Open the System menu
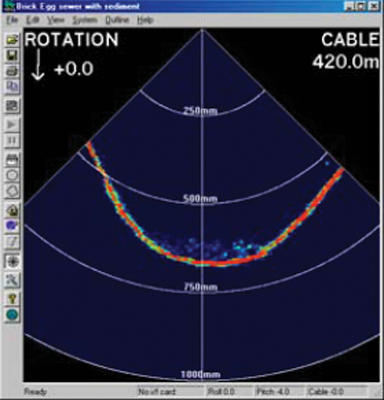 click(x=85, y=20)
